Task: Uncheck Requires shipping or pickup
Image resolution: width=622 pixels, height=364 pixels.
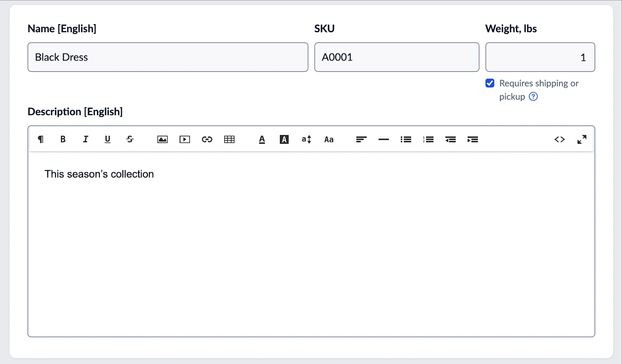Action: 490,83
